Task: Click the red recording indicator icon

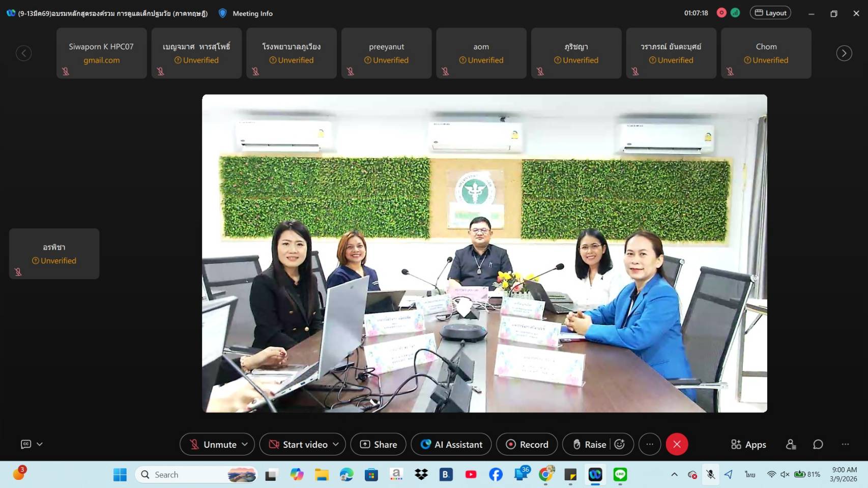Action: coord(721,13)
